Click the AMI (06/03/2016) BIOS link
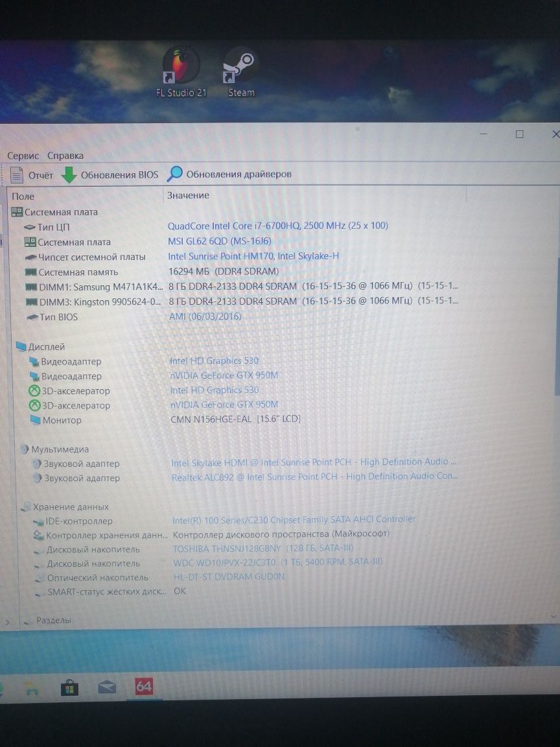The height and width of the screenshot is (747, 560). [x=205, y=316]
